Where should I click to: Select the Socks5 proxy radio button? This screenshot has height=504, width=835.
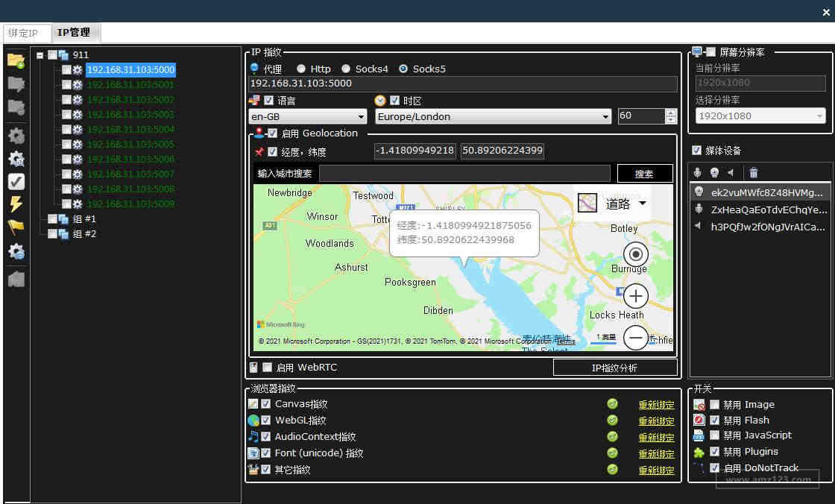403,69
